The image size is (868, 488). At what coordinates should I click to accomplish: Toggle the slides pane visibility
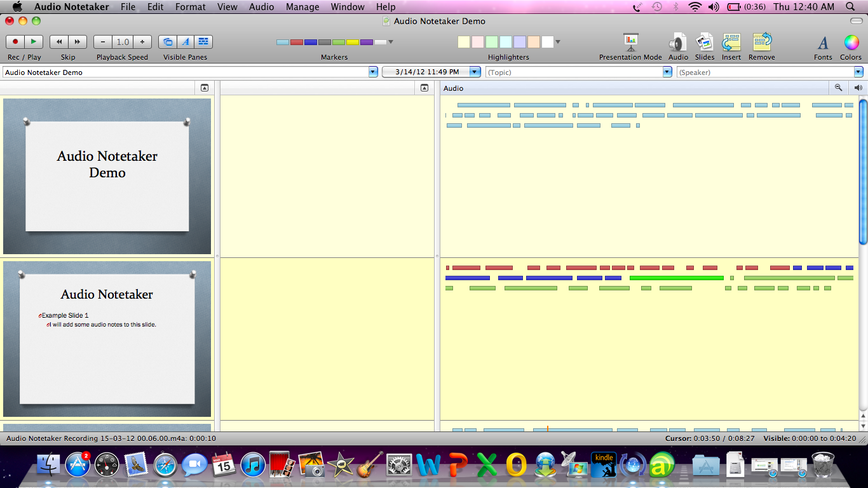click(x=168, y=42)
